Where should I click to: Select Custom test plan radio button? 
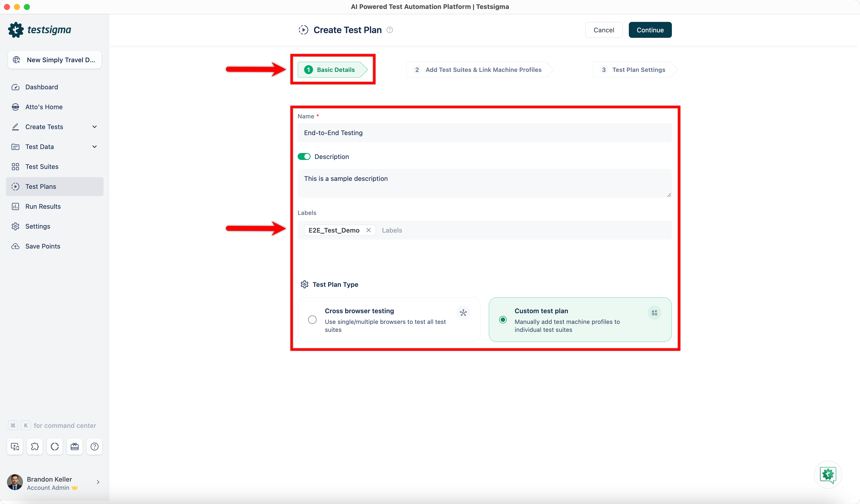tap(503, 320)
